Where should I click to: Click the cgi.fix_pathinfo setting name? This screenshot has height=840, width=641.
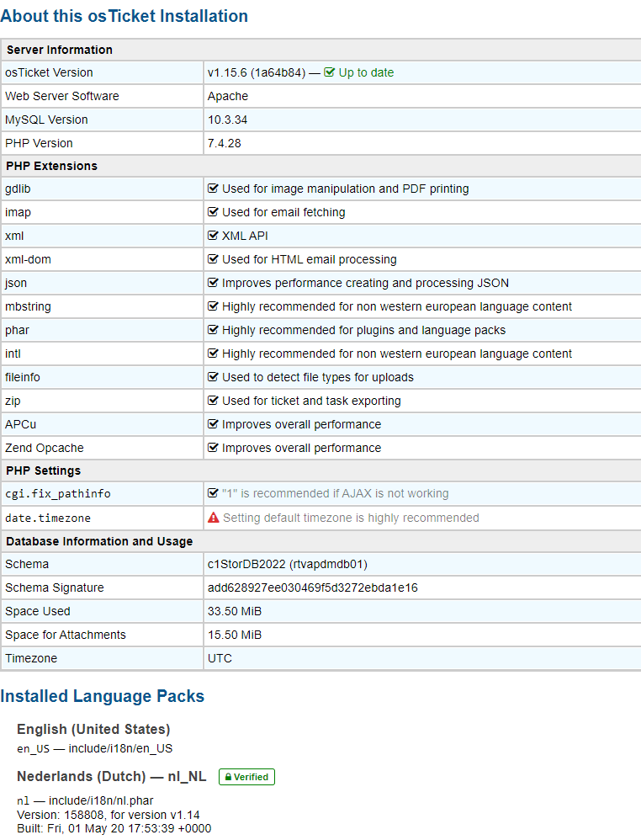(58, 493)
